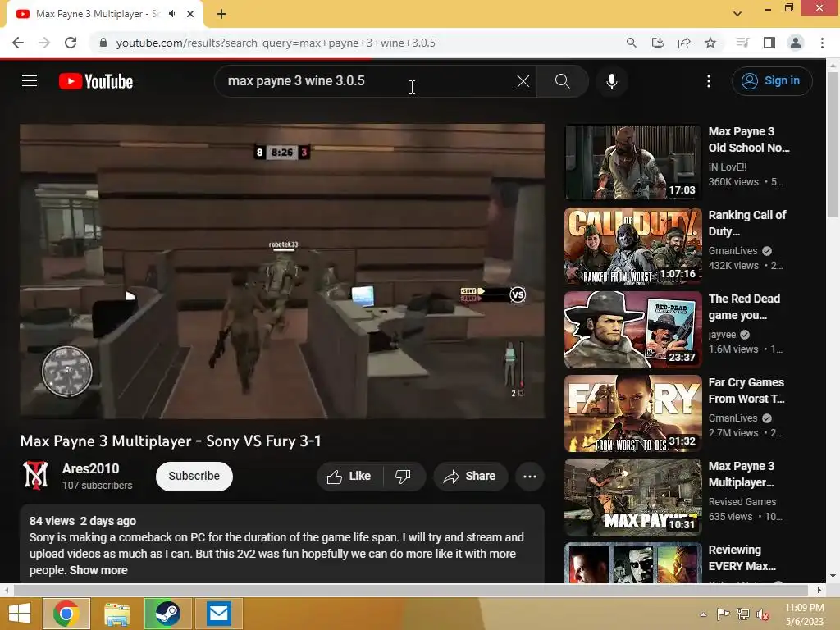This screenshot has height=630, width=840.
Task: Close the Max Payne 3 Multiplayer tab
Action: [x=190, y=14]
